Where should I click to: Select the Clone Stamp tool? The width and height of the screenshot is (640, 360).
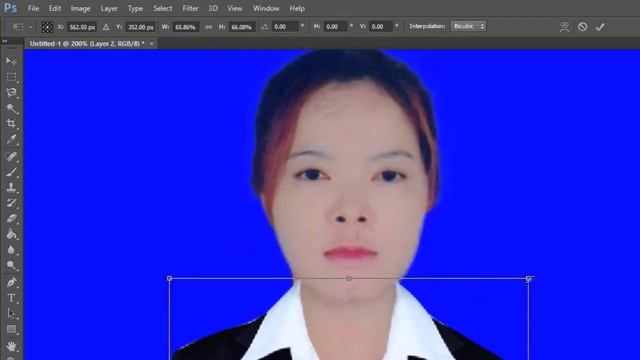pyautogui.click(x=11, y=187)
